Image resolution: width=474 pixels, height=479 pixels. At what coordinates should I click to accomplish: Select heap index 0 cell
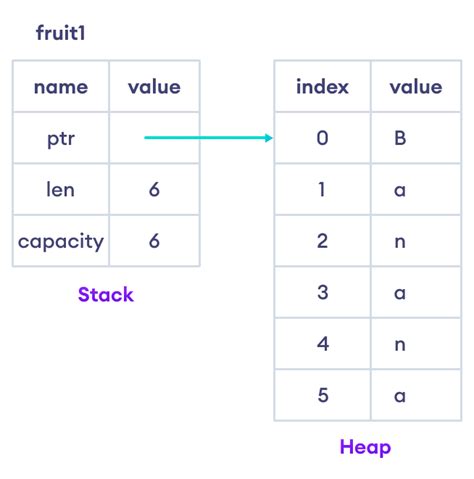pos(322,138)
